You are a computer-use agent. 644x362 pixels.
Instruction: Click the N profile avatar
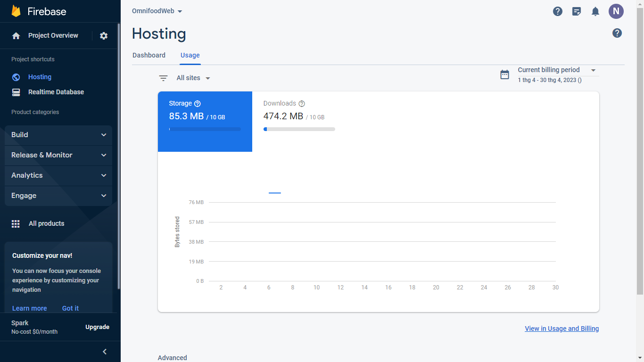tap(616, 11)
